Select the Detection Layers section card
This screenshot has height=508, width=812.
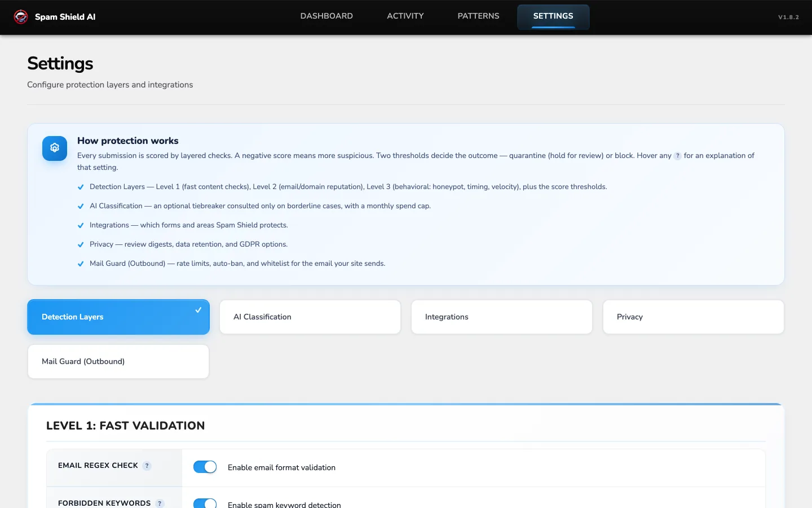coord(118,317)
